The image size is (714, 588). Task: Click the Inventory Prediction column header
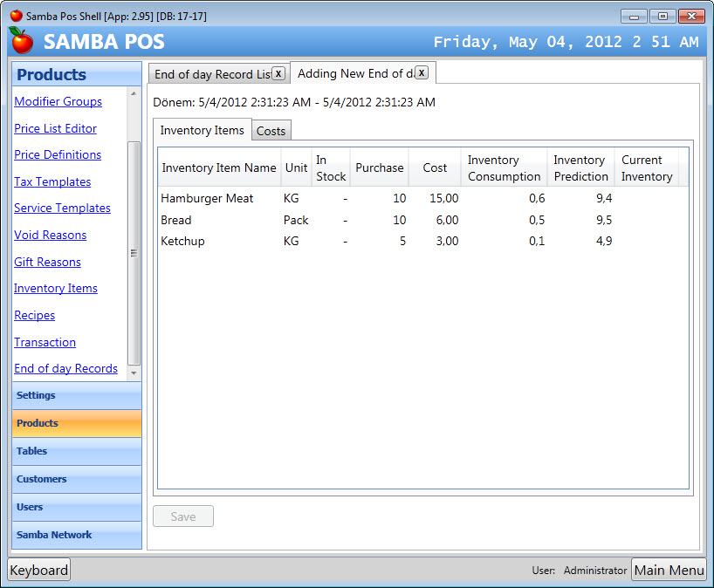coord(581,168)
